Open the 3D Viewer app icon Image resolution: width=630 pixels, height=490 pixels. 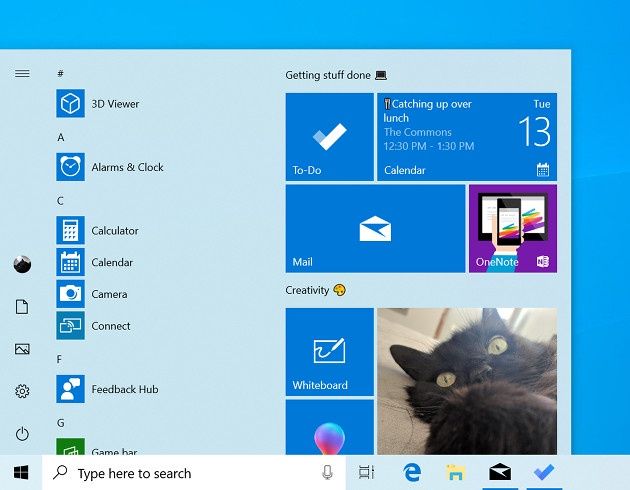coord(70,103)
